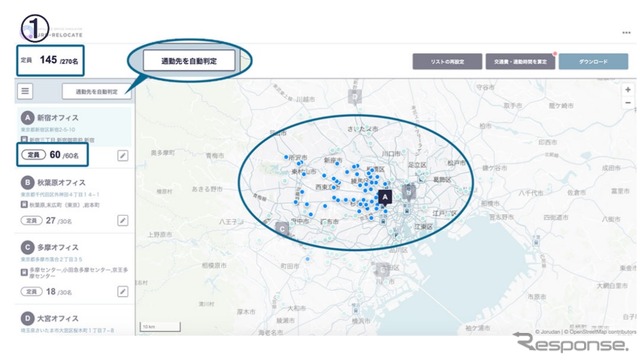Select 秋葉原オフィス in the office list
This screenshot has width=640, height=364.
click(61, 182)
